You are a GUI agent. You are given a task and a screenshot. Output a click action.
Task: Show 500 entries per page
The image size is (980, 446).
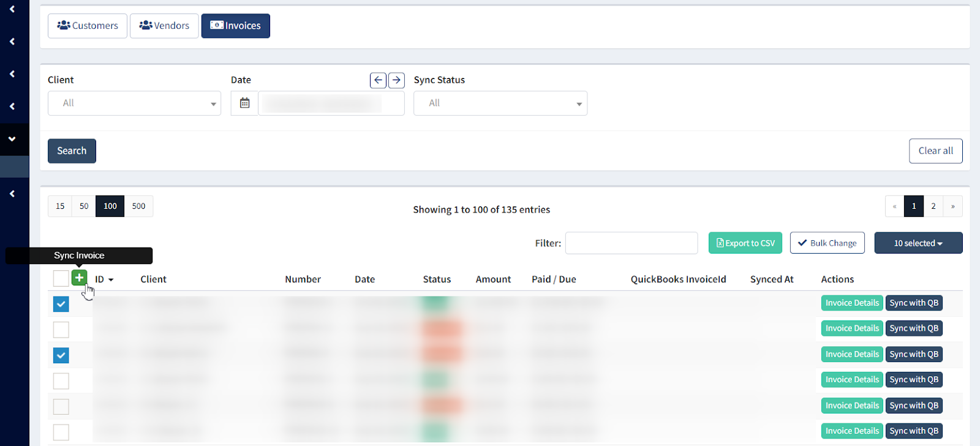138,206
